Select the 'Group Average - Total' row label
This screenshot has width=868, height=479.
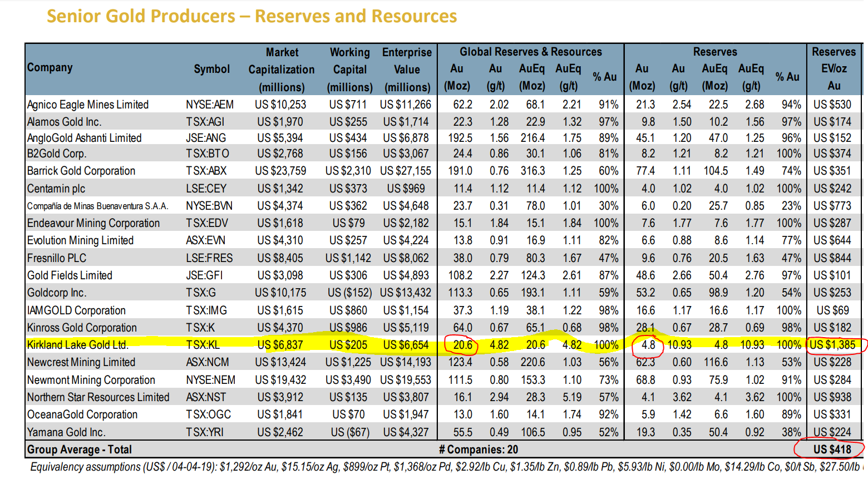coord(80,450)
